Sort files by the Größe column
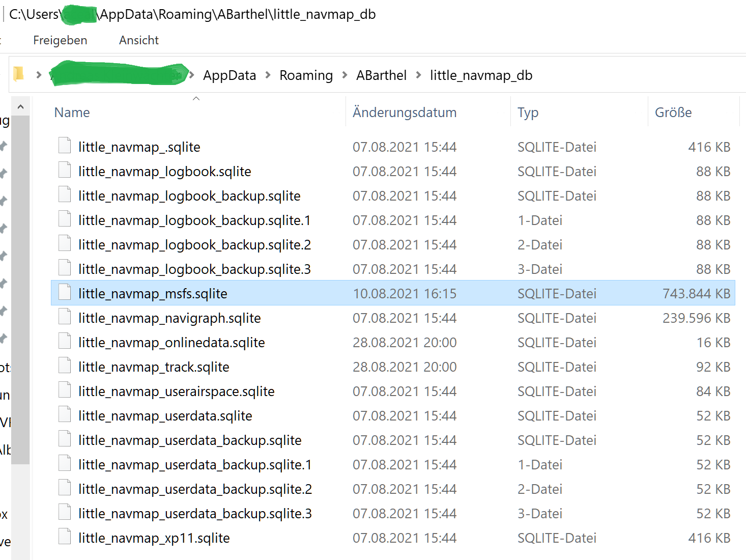Image resolution: width=746 pixels, height=560 pixels. pos(673,113)
